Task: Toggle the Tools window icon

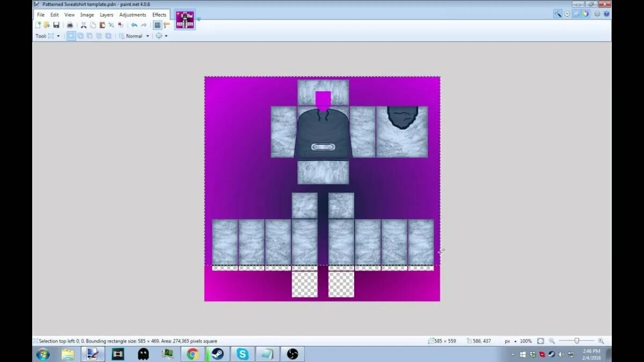Action: tap(558, 14)
